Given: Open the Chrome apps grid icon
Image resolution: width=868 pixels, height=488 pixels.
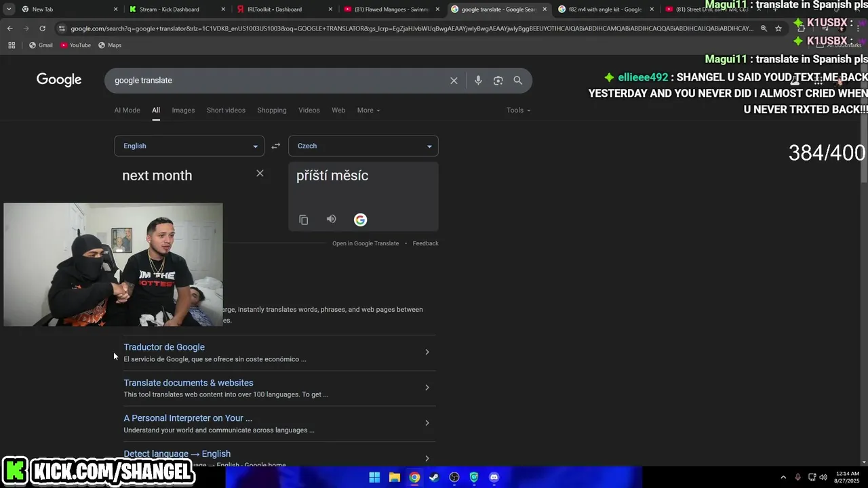Looking at the screenshot, I should pos(12,45).
